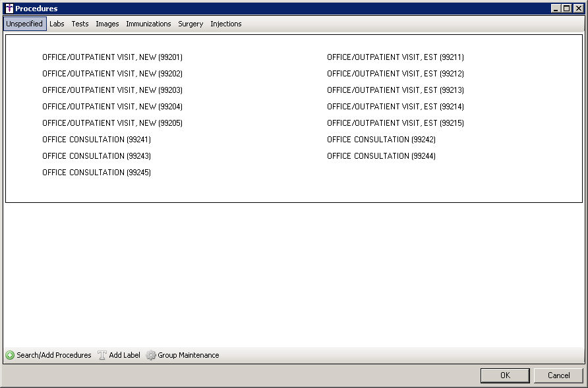Choose Office/Outpatient Visit, New (99203)
Viewport: 588px width, 388px height.
(112, 90)
